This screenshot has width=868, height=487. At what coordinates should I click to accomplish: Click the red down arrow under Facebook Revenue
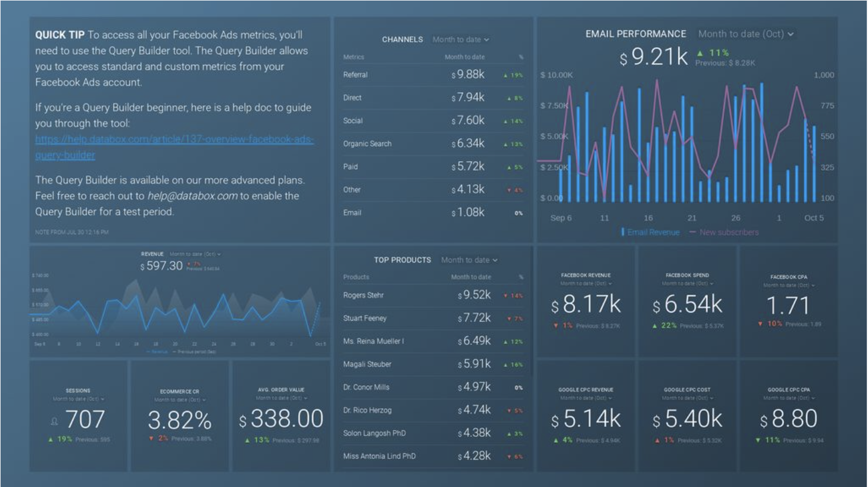point(555,326)
